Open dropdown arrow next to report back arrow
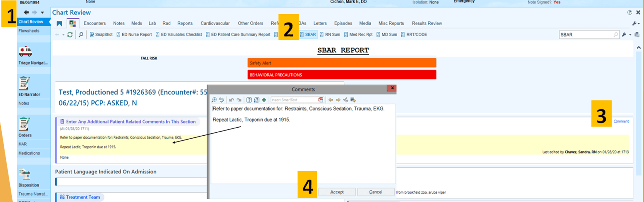644x202 pixels. click(x=63, y=35)
